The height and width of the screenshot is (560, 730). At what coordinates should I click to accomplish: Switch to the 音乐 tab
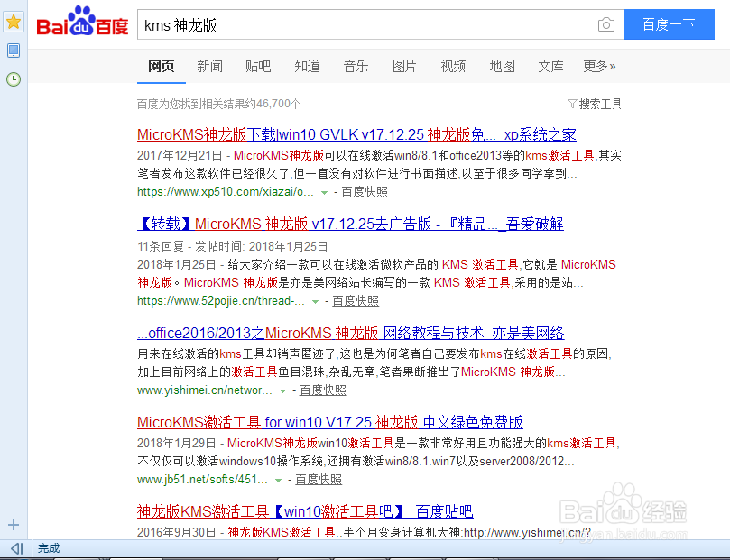point(356,67)
